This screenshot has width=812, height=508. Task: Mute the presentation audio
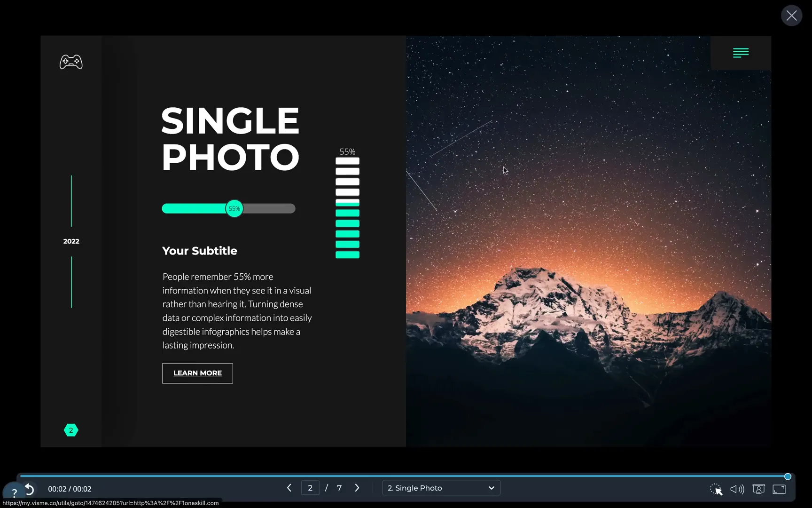click(x=737, y=489)
